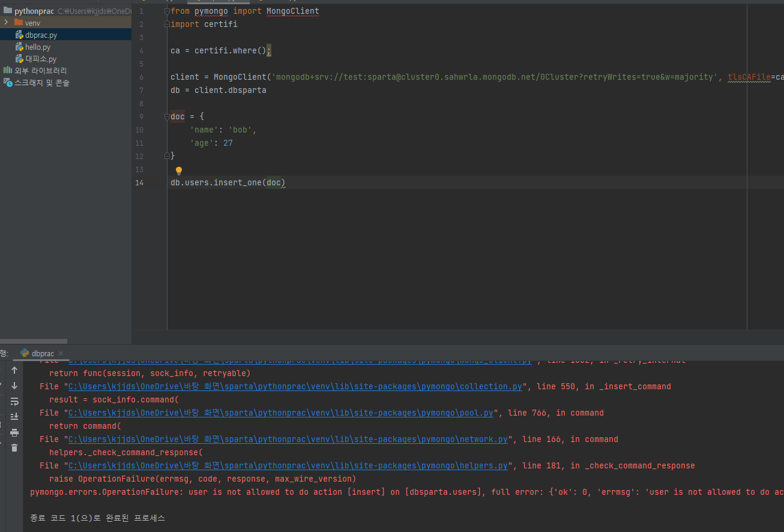The image size is (784, 532).
Task: Click scroll-to-end icon in run console
Action: click(14, 417)
